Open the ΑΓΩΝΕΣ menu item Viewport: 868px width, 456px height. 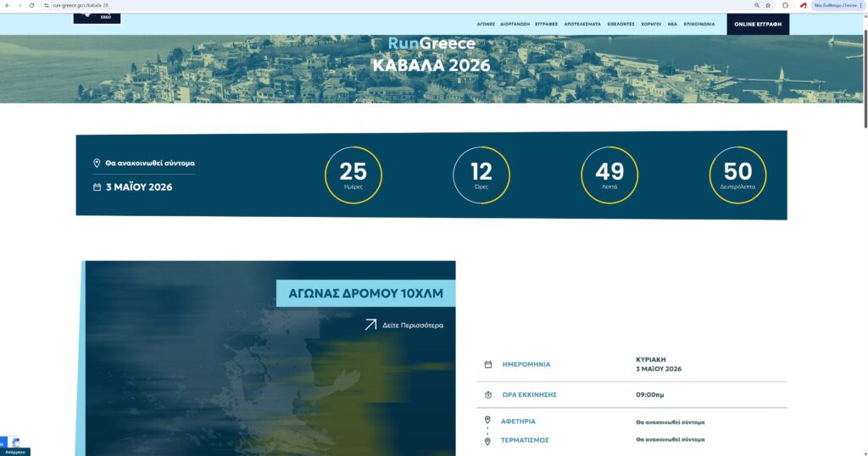tap(485, 25)
